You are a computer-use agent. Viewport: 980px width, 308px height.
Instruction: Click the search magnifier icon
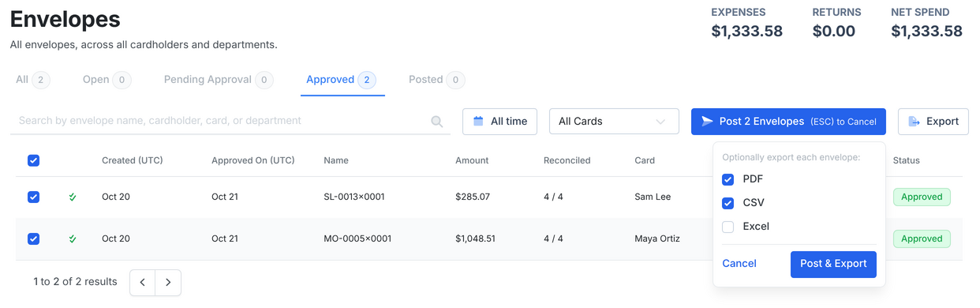click(437, 122)
